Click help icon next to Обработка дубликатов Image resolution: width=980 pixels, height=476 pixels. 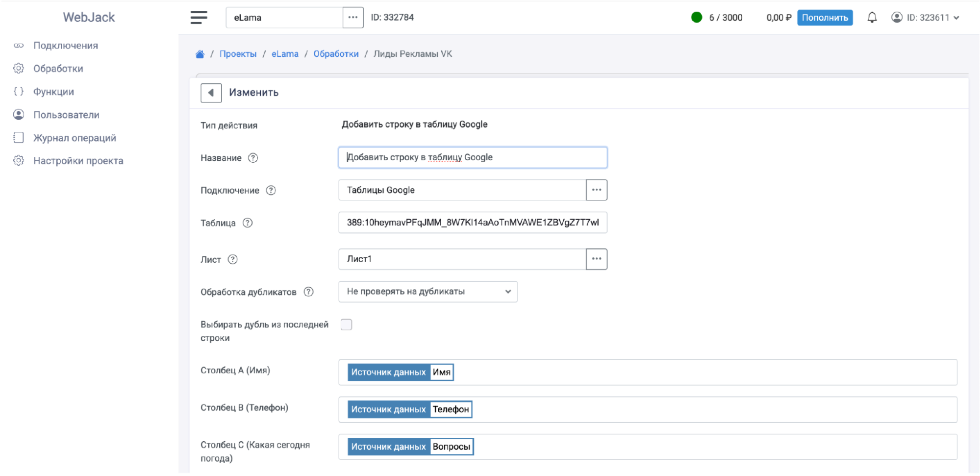point(308,292)
